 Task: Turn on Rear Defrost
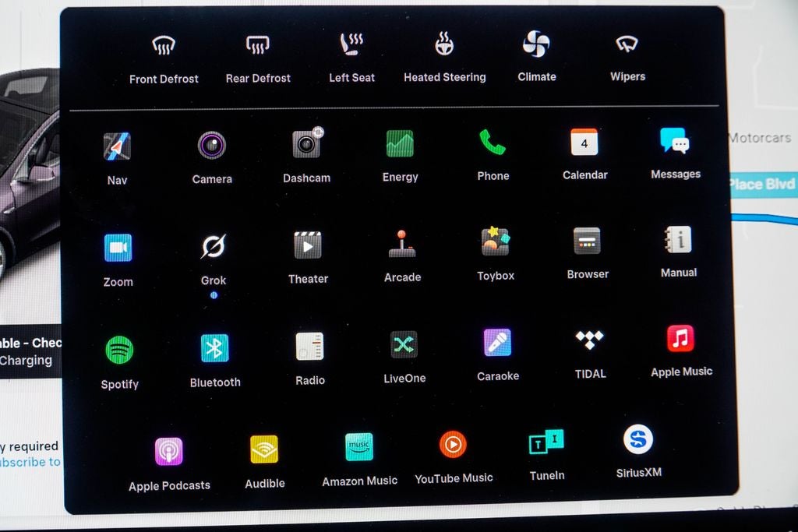[x=258, y=46]
